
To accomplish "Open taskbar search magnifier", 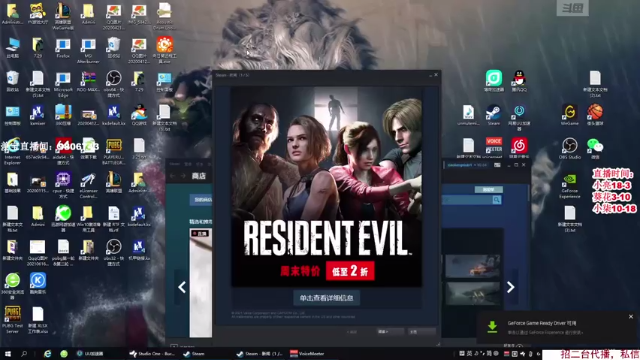I will point(24,353).
